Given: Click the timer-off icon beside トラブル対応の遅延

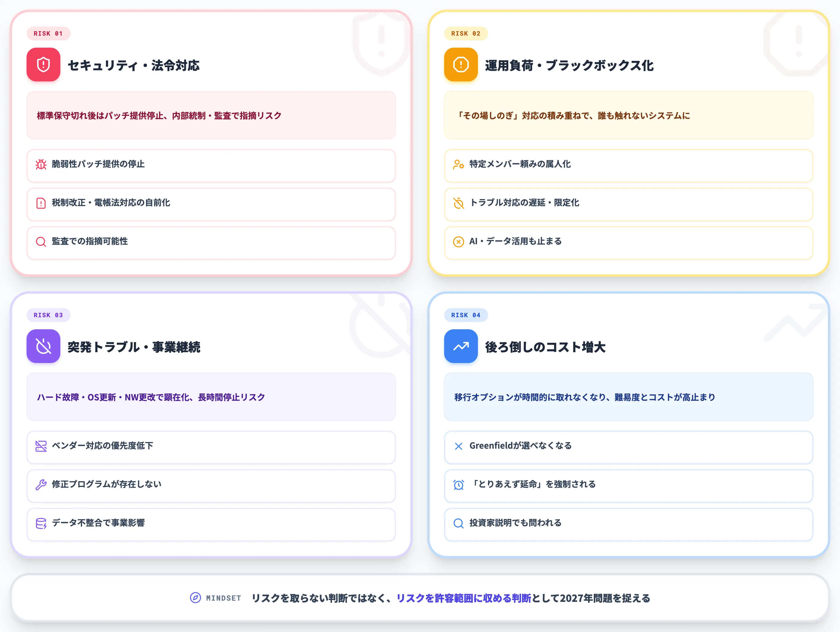Looking at the screenshot, I should (x=458, y=203).
